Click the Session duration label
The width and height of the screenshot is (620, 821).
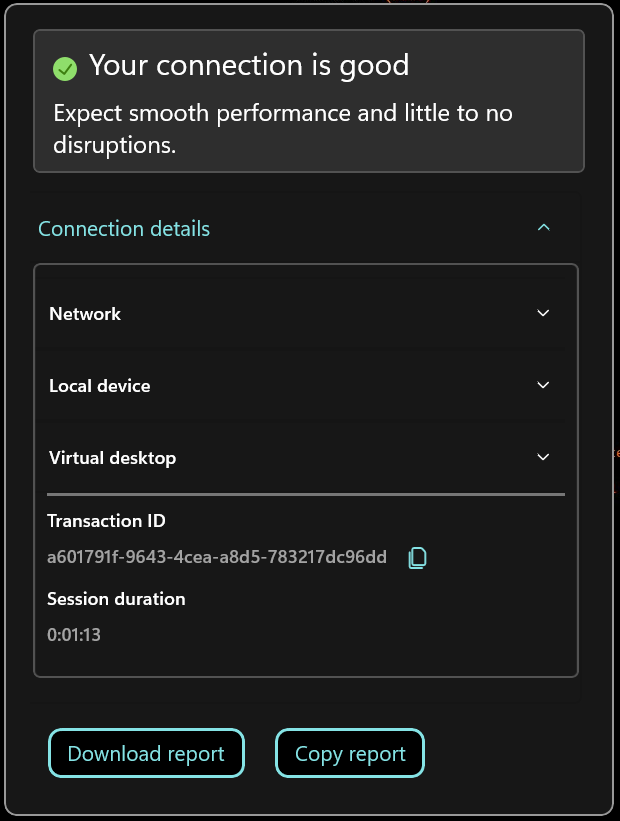[x=116, y=599]
